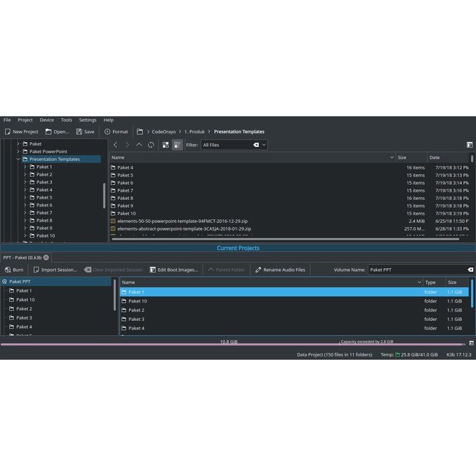The height and width of the screenshot is (476, 476).
Task: Click Rename Audio Files button
Action: pos(279,270)
